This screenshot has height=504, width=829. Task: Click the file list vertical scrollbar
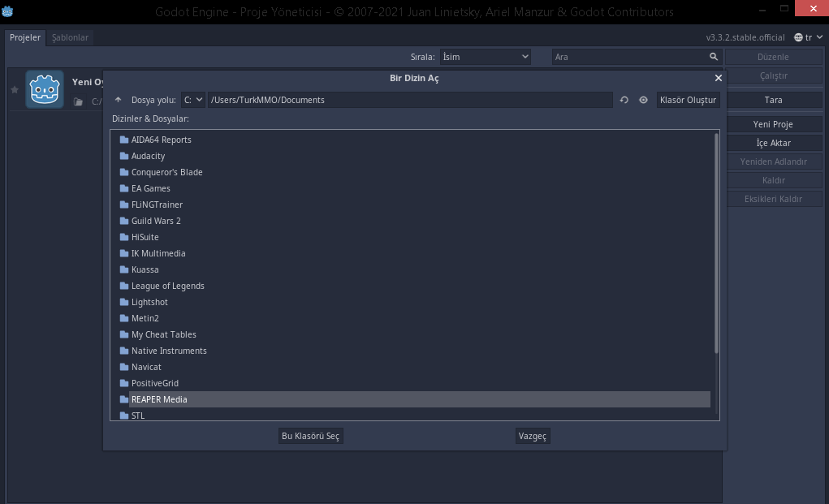click(x=716, y=243)
